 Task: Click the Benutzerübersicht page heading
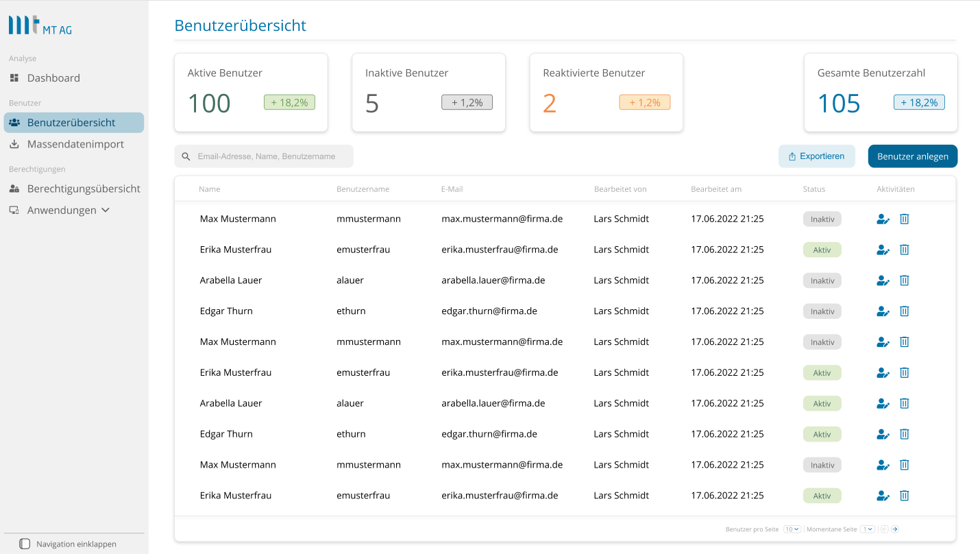[x=241, y=26]
